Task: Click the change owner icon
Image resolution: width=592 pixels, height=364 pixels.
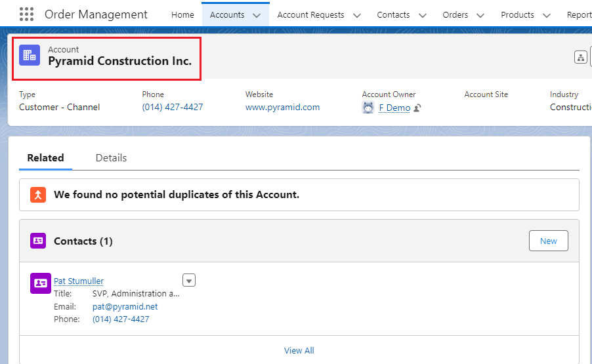Action: [417, 108]
